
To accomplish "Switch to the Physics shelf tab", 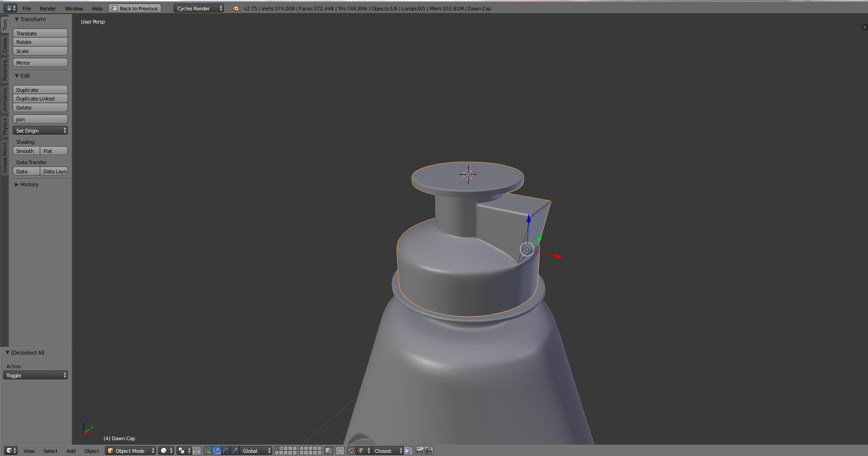I will coord(5,126).
